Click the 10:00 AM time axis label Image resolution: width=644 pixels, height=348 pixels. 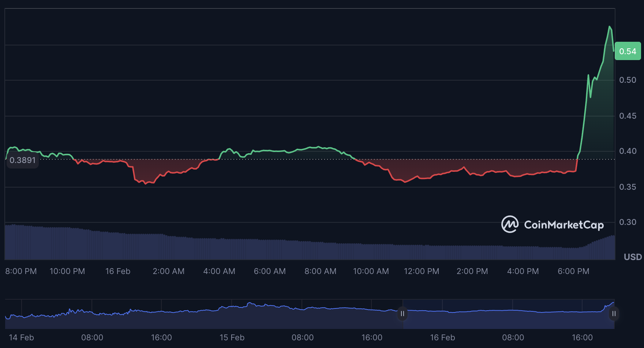coord(371,271)
